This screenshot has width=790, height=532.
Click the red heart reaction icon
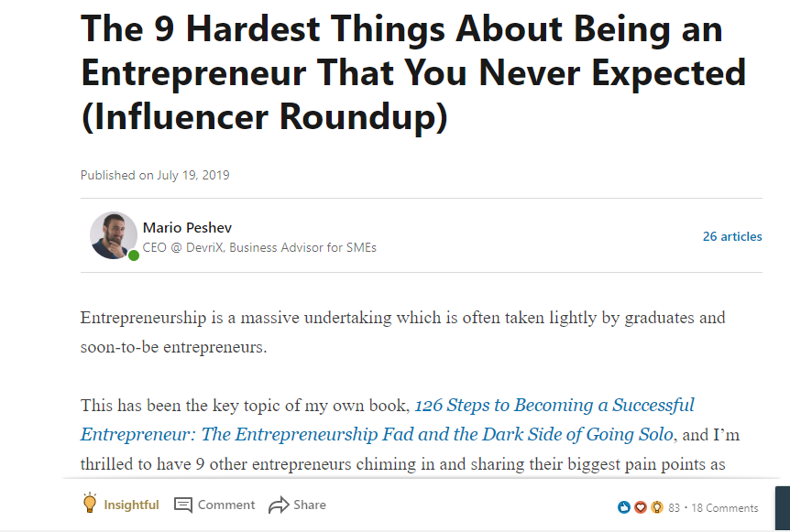641,507
